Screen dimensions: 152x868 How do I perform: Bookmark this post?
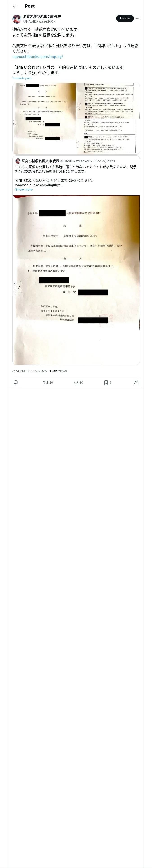pyautogui.click(x=106, y=382)
